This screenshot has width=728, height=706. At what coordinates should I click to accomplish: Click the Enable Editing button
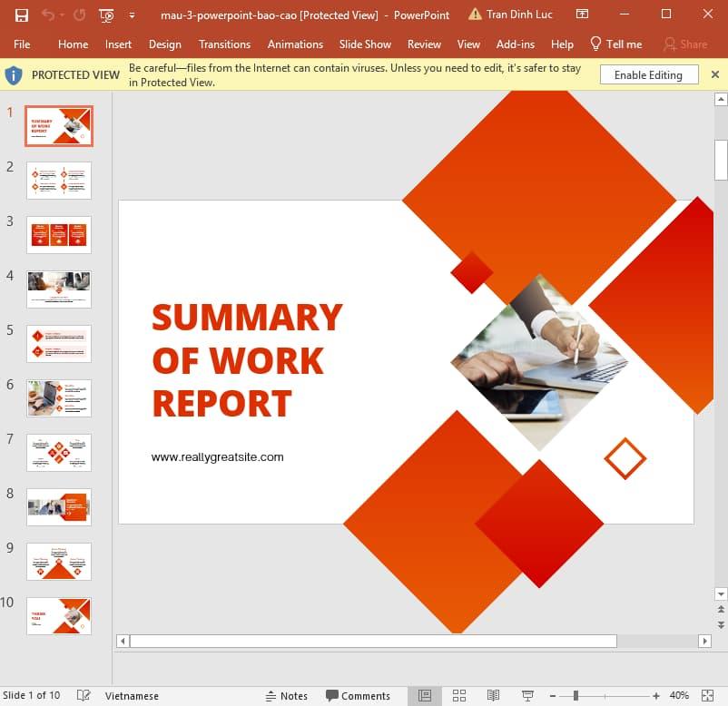point(648,74)
